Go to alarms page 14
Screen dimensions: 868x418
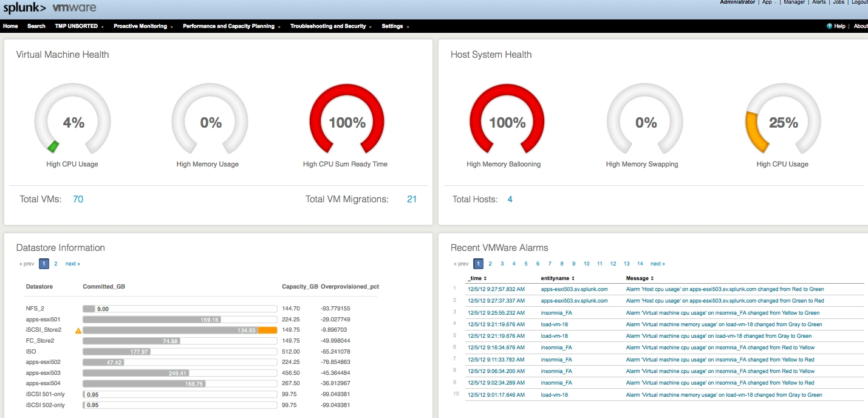(640, 264)
